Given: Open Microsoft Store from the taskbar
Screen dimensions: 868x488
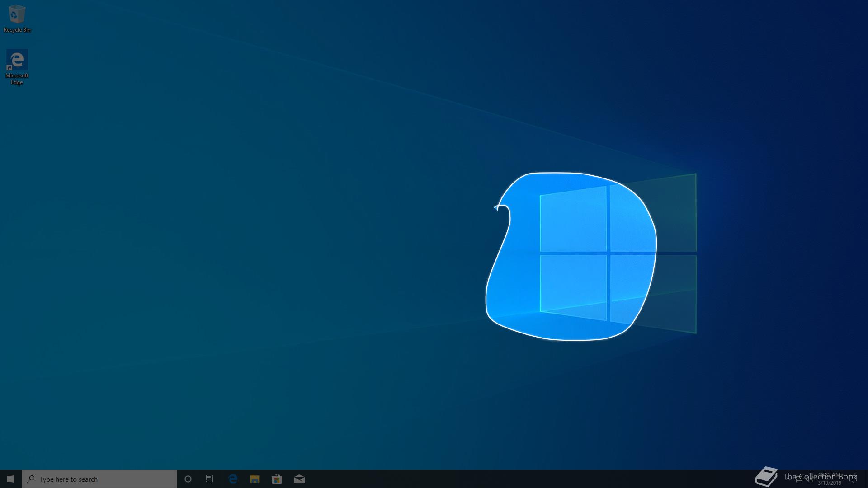Looking at the screenshot, I should point(277,479).
